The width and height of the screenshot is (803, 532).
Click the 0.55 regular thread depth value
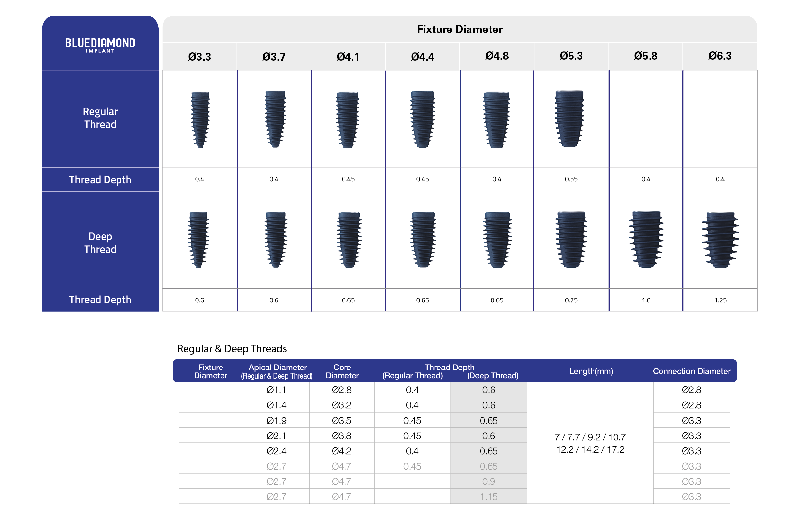point(571,179)
